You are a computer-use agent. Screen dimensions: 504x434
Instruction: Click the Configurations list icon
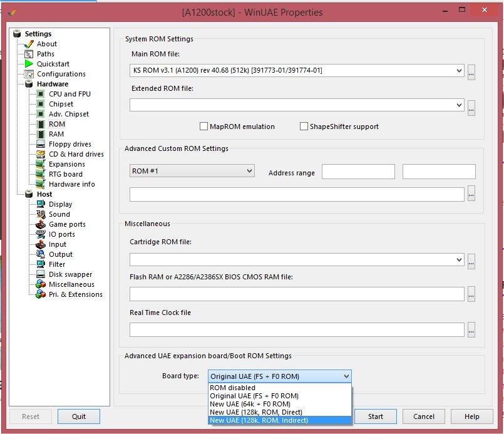tap(29, 74)
